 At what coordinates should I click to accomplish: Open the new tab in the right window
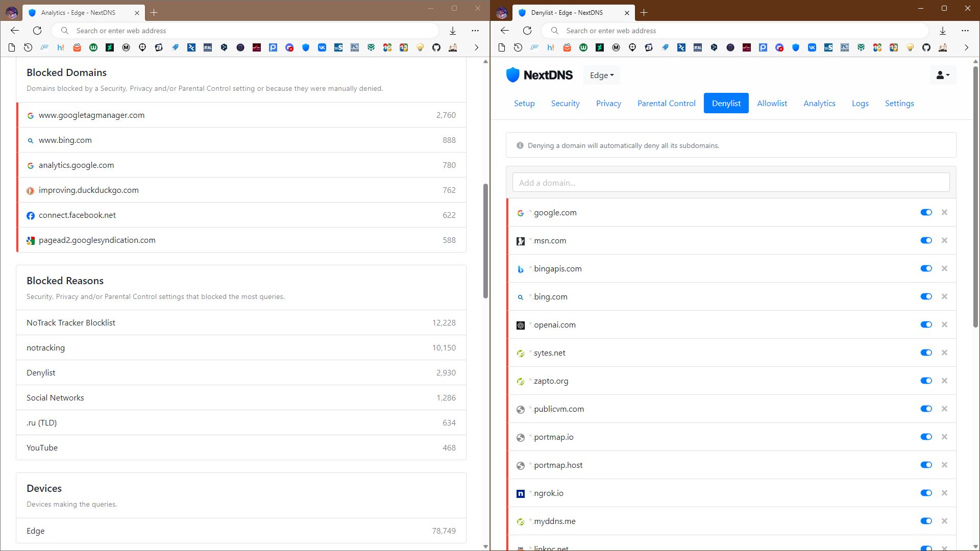click(644, 12)
